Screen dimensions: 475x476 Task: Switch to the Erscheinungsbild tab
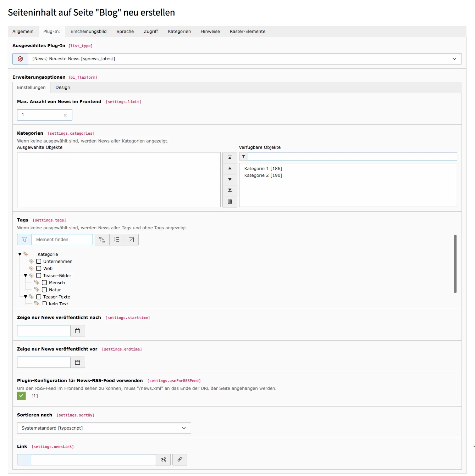click(88, 31)
